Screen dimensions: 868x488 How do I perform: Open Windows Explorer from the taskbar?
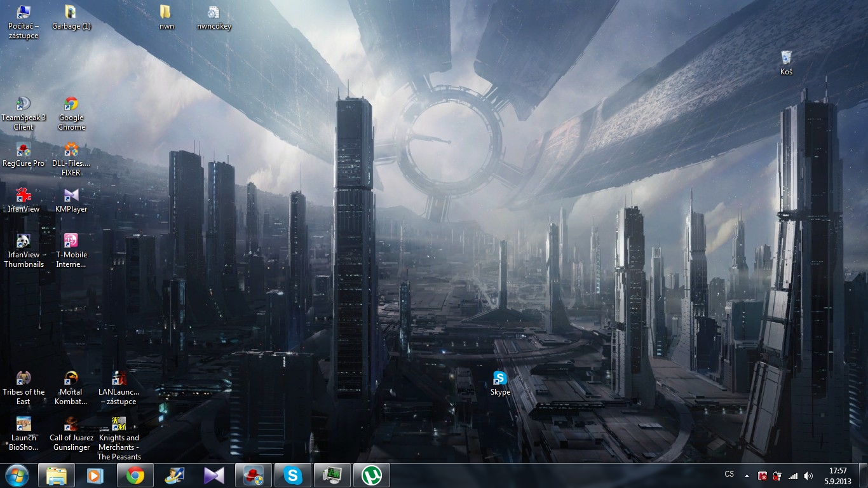click(x=57, y=475)
